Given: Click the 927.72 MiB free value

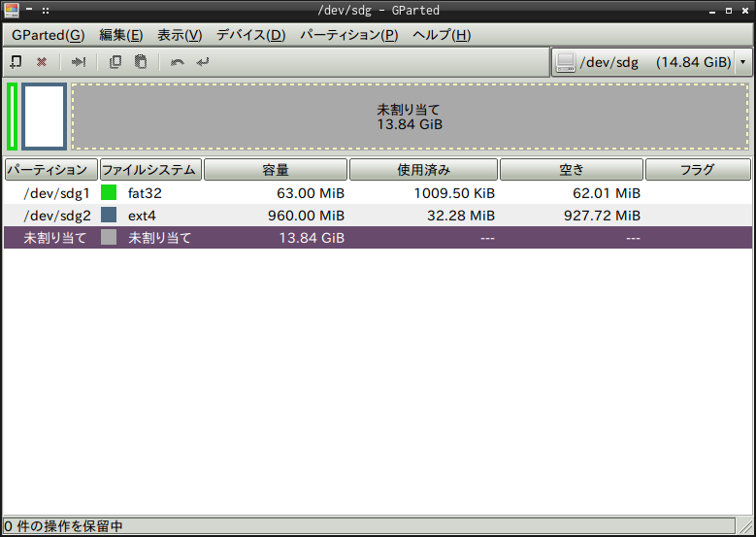Looking at the screenshot, I should coord(603,216).
